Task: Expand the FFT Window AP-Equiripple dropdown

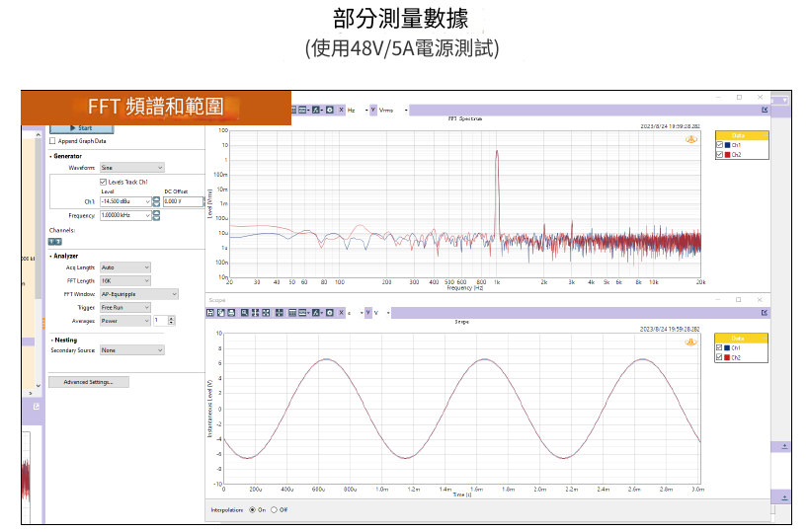Action: coord(138,294)
